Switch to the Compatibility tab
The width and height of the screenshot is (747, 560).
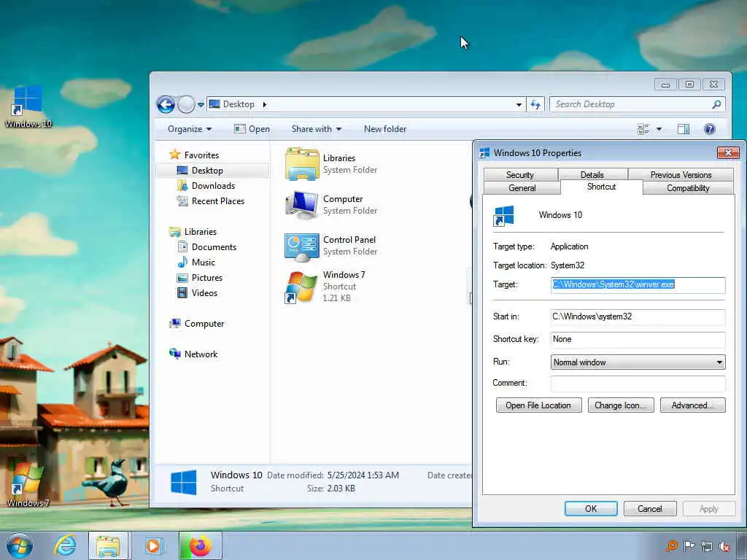688,187
